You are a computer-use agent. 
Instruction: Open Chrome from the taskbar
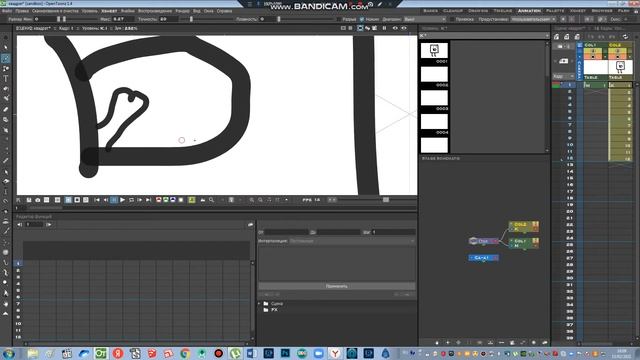pyautogui.click(x=185, y=353)
